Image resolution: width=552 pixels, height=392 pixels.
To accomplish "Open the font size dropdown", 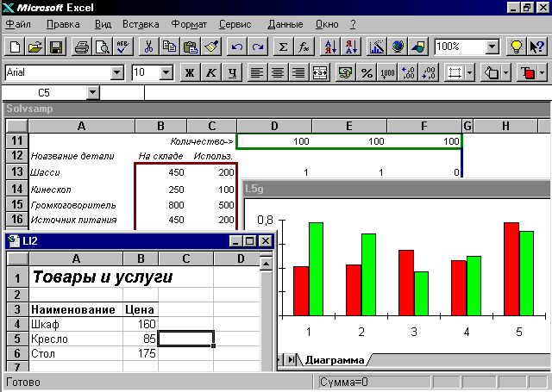I will tap(166, 72).
